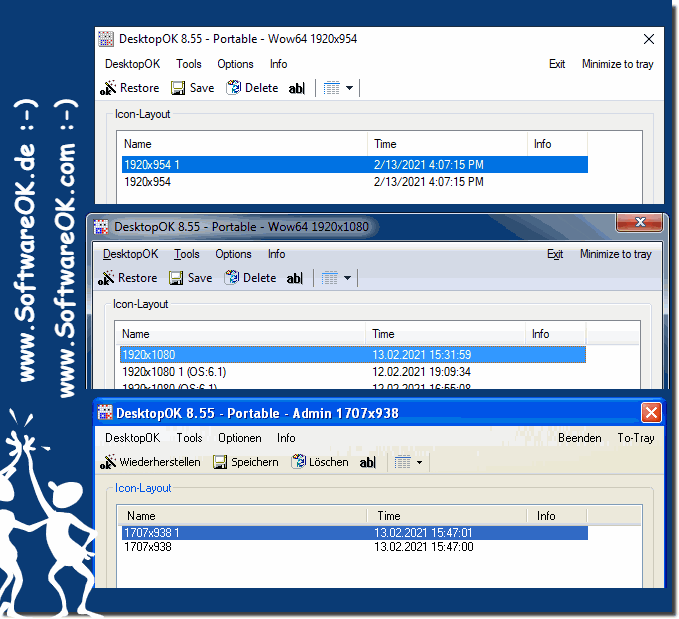Click Minimize to tray in 1920x954 window
The width and height of the screenshot is (679, 619).
click(x=618, y=64)
